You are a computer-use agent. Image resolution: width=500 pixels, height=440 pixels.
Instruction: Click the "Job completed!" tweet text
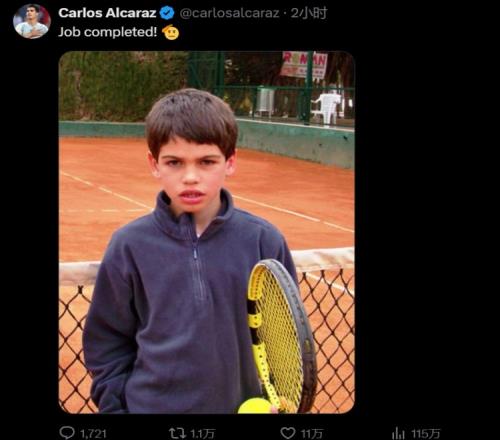coord(107,32)
